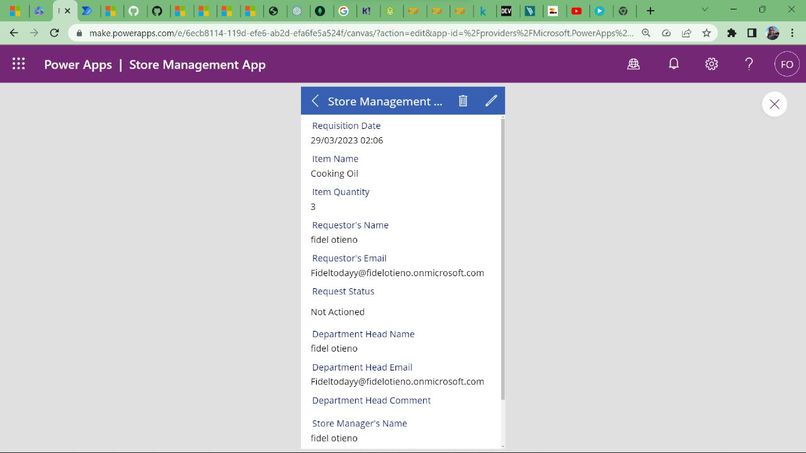This screenshot has width=806, height=453.
Task: Select the email under Department Head Email
Action: pyautogui.click(x=397, y=382)
